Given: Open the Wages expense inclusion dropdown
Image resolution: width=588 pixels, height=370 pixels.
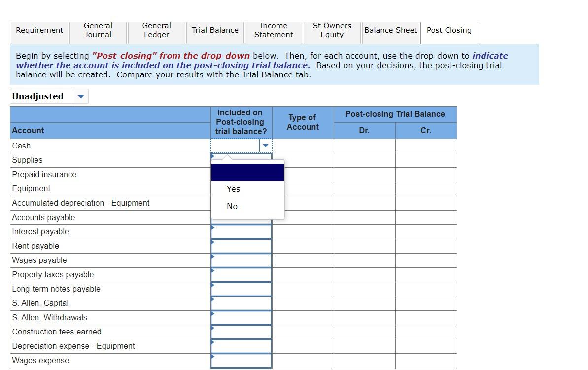Looking at the screenshot, I should coord(241,360).
